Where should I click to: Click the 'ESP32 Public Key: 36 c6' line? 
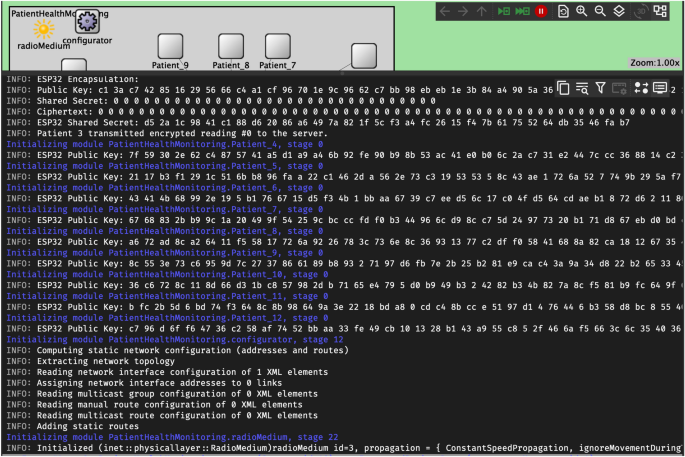(x=344, y=285)
